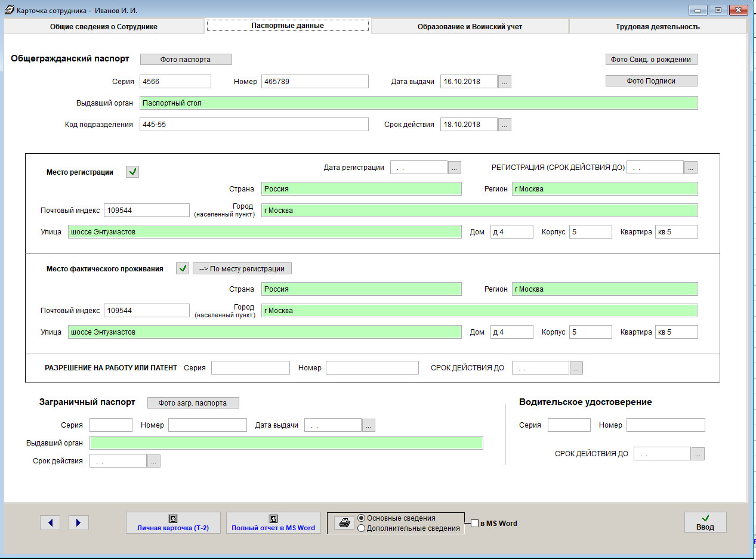This screenshot has height=560, width=756.
Task: Click the printer icon button
Action: click(343, 523)
